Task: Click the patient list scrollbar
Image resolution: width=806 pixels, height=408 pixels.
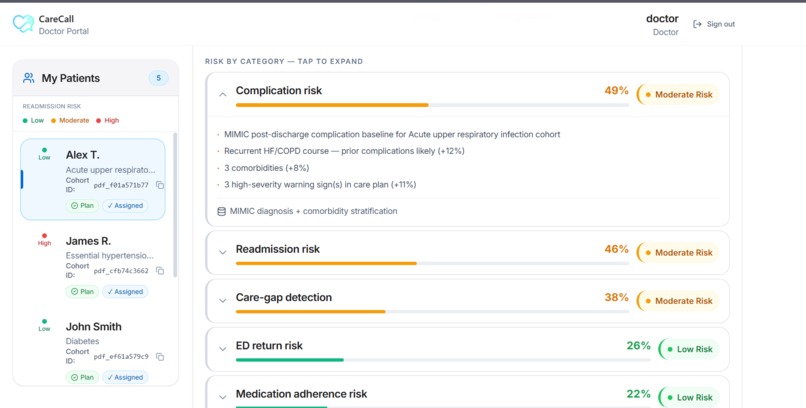Action: click(175, 205)
